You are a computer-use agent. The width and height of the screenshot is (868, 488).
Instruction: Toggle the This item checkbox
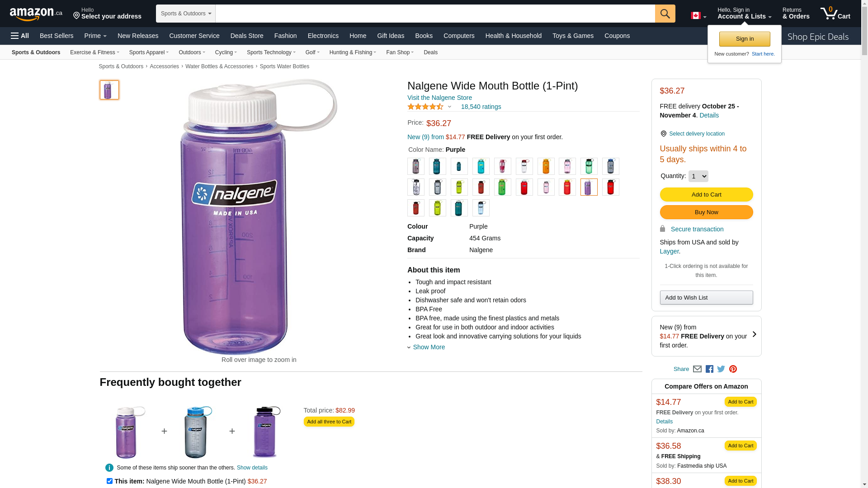click(x=109, y=481)
